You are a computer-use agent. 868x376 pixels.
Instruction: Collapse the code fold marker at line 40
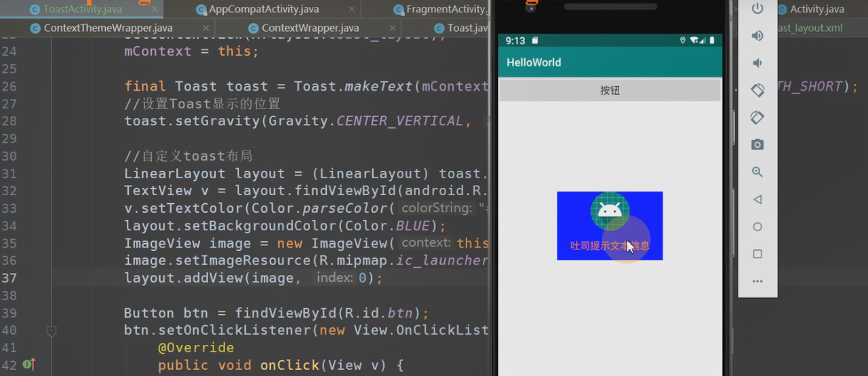(x=52, y=331)
